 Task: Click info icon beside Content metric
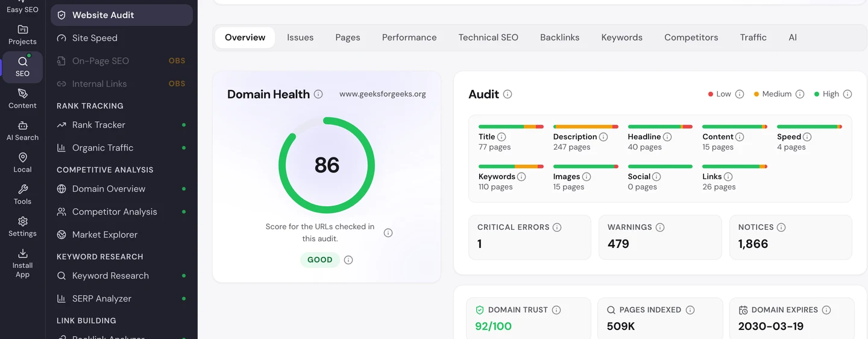tap(740, 137)
